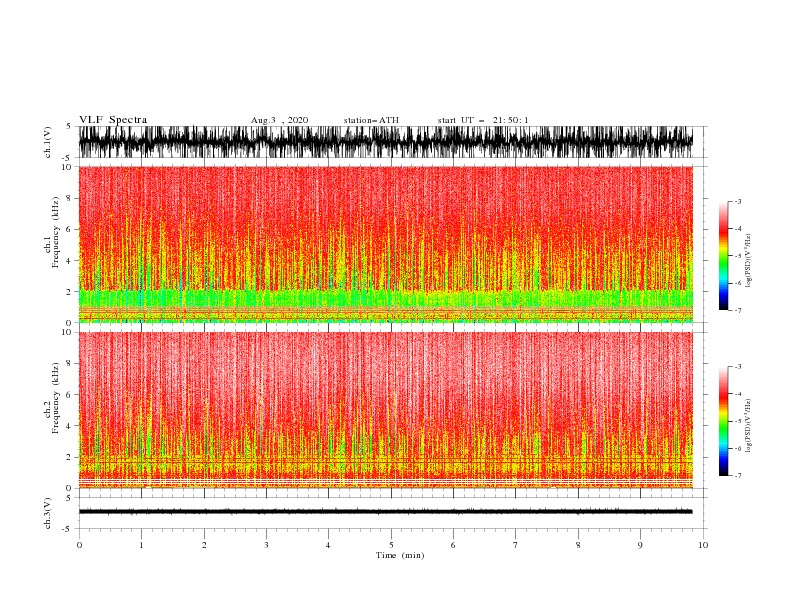The width and height of the screenshot is (792, 612).
Task: Click the "station=ATH" header label
Action: [x=371, y=120]
